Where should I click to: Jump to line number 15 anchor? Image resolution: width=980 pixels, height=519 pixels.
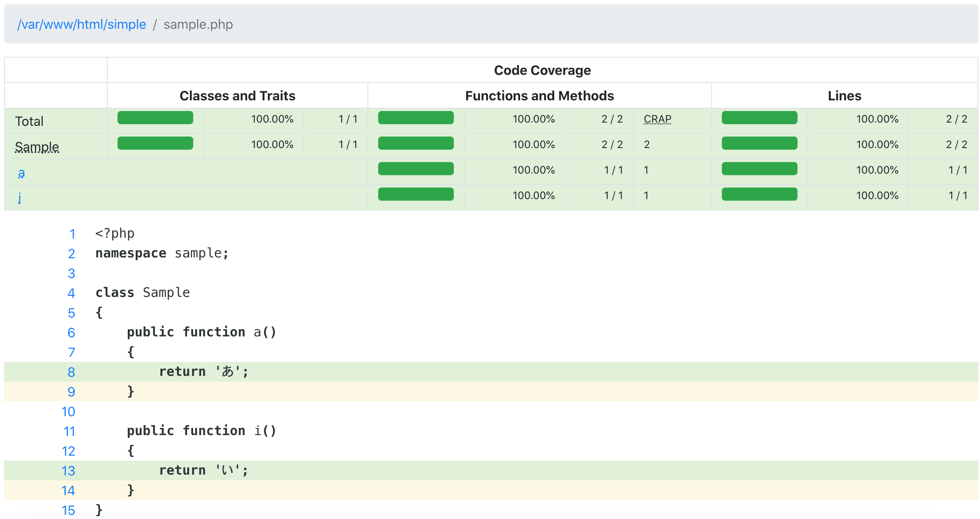(68, 510)
